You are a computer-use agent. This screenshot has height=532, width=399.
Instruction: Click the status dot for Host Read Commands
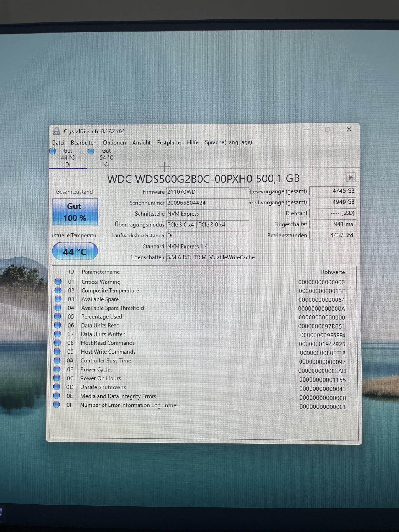click(57, 343)
